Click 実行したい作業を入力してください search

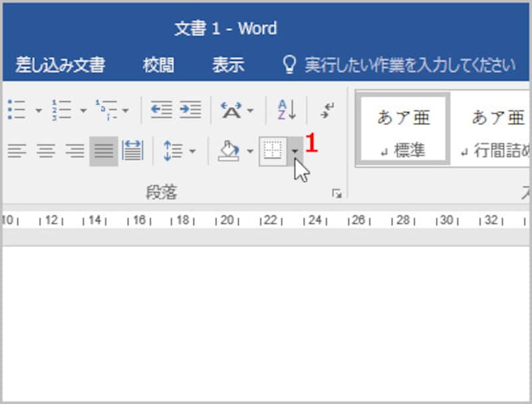tap(408, 66)
